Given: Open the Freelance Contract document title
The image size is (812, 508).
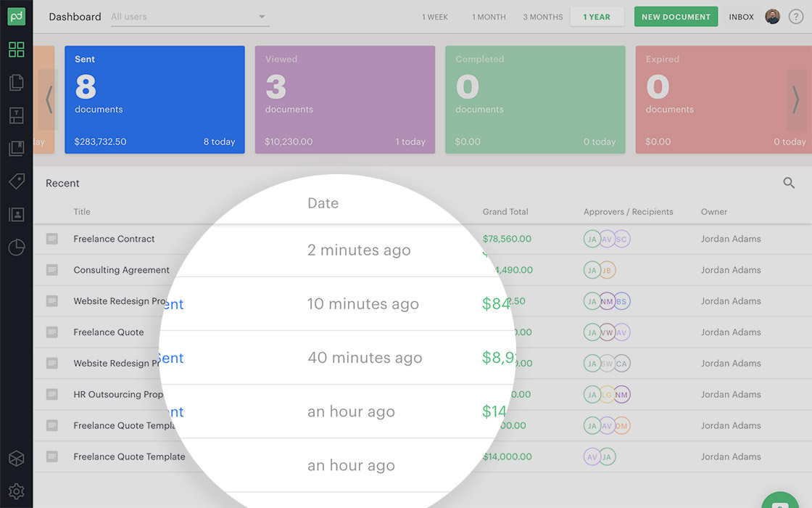Looking at the screenshot, I should coord(114,239).
